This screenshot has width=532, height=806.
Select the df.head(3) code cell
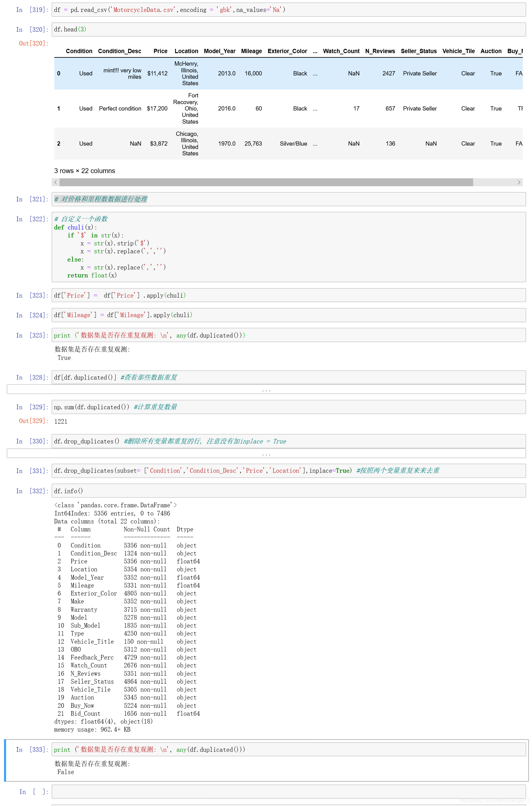(288, 30)
